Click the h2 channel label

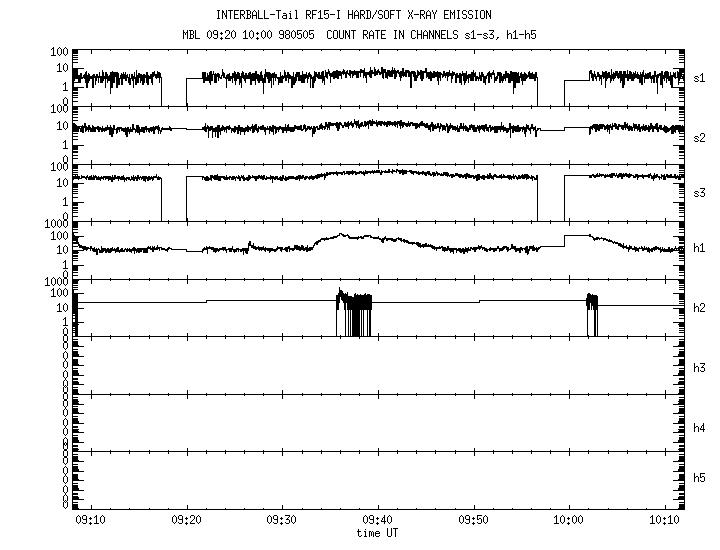(x=700, y=308)
